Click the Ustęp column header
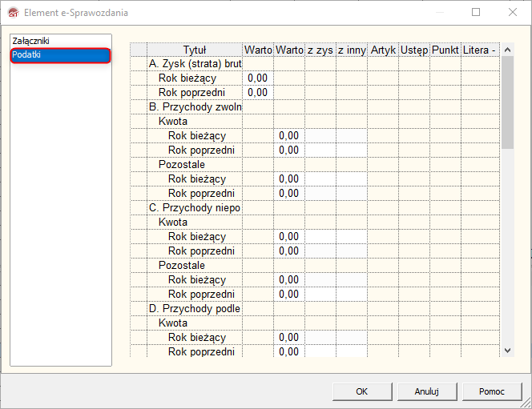 click(x=414, y=50)
